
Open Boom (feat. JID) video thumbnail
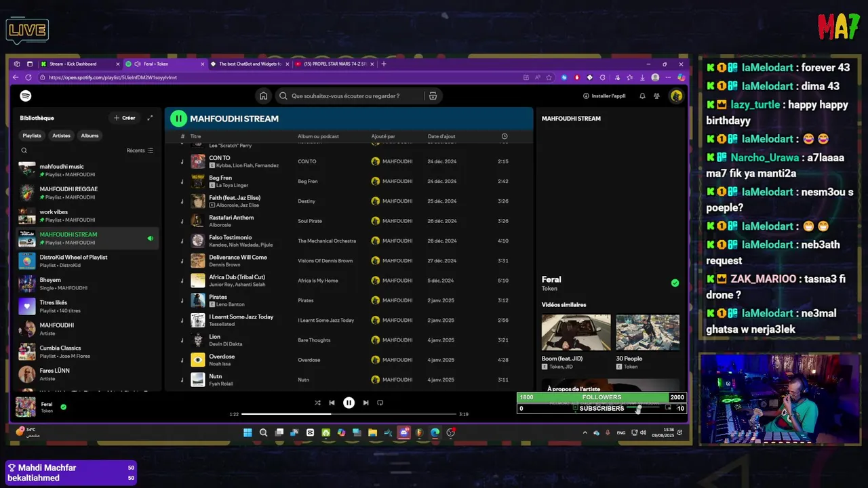point(576,332)
